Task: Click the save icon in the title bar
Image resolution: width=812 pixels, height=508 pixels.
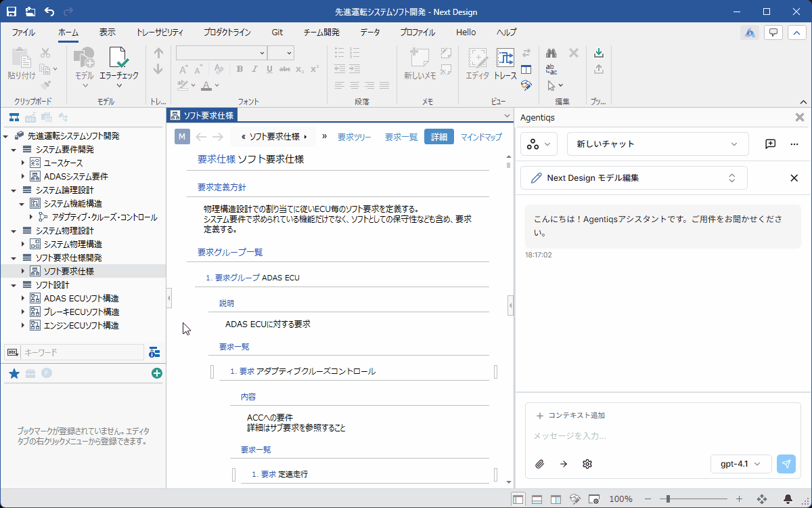Action: coord(12,12)
